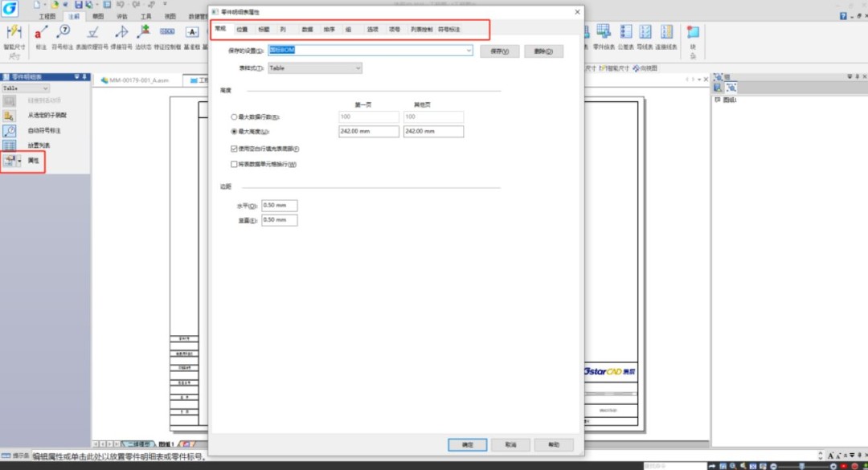Select the 符号标注 balloon tool in the ribbon

click(63, 32)
